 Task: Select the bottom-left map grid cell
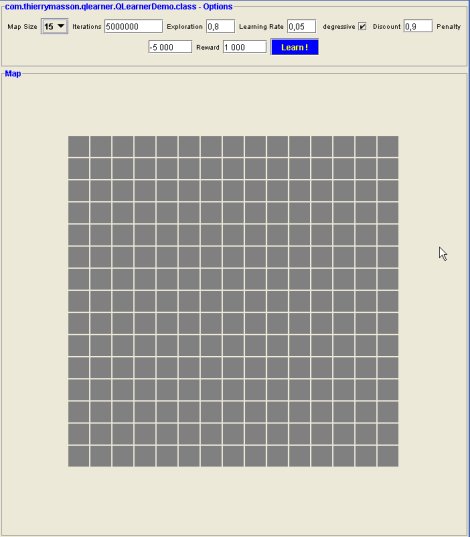pyautogui.click(x=78, y=456)
